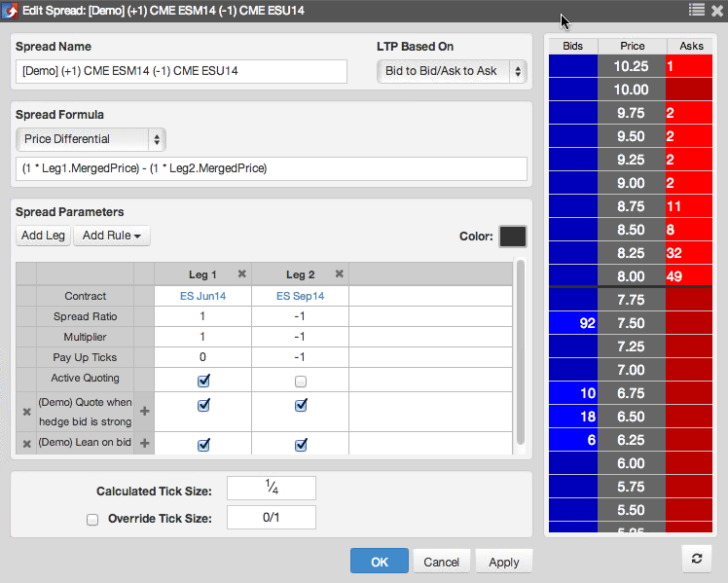Image resolution: width=728 pixels, height=583 pixels.
Task: Click the 5.50 price row
Action: [x=631, y=510]
